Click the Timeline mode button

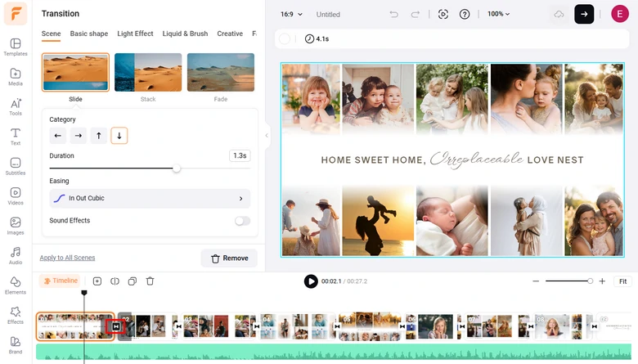click(x=60, y=281)
